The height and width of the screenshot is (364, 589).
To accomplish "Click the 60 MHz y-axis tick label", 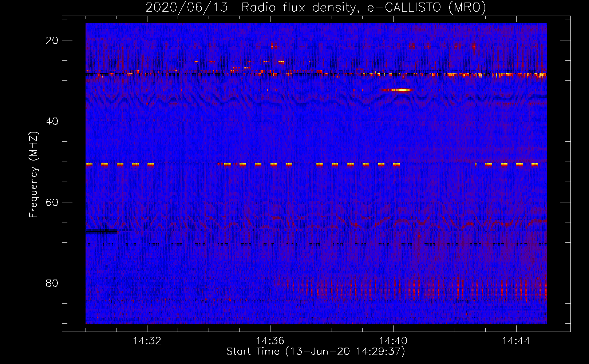I will tap(52, 202).
